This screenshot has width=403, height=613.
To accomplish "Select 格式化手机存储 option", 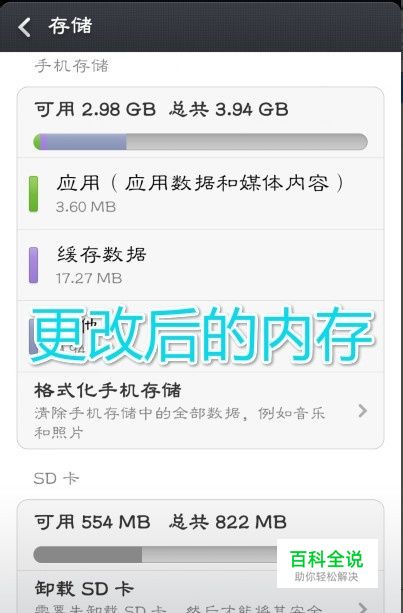I will [x=201, y=410].
